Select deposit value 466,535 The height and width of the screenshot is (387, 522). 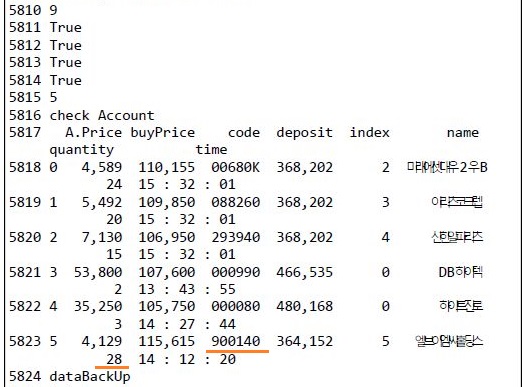point(305,272)
